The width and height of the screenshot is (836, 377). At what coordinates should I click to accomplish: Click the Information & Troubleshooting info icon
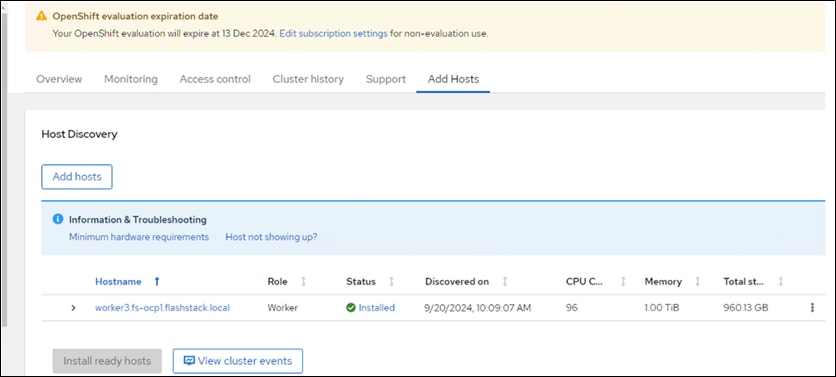(58, 219)
